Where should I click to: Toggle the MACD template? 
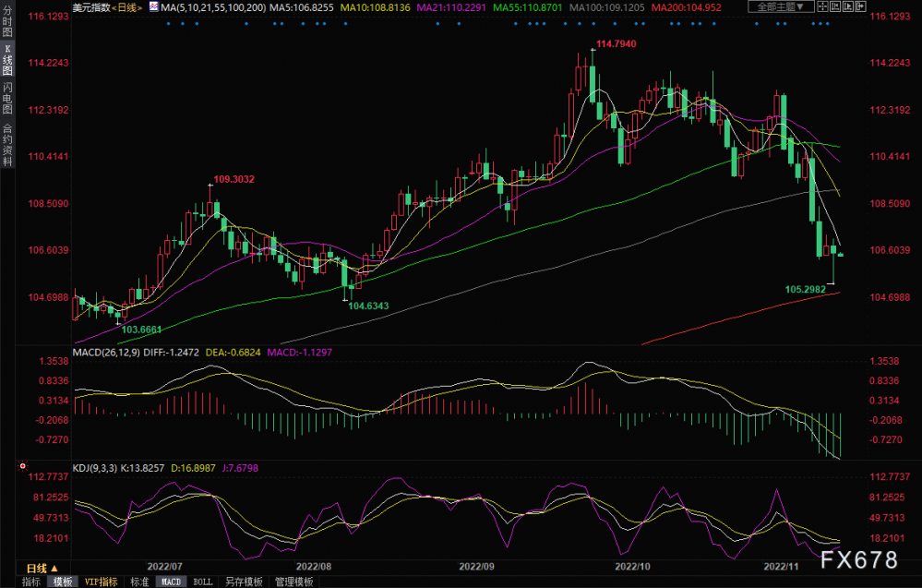[x=171, y=582]
